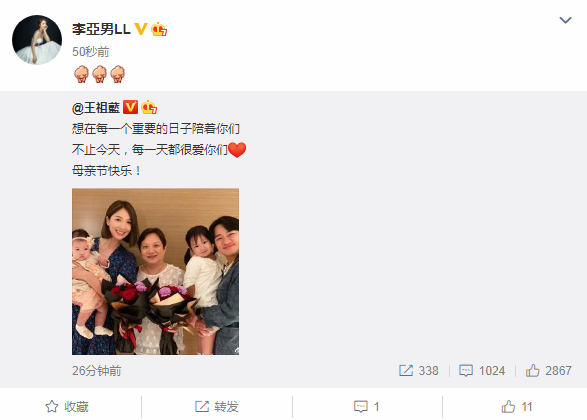The width and height of the screenshot is (587, 420).
Task: Click the 50秒前 repost timestamp
Action: click(91, 52)
